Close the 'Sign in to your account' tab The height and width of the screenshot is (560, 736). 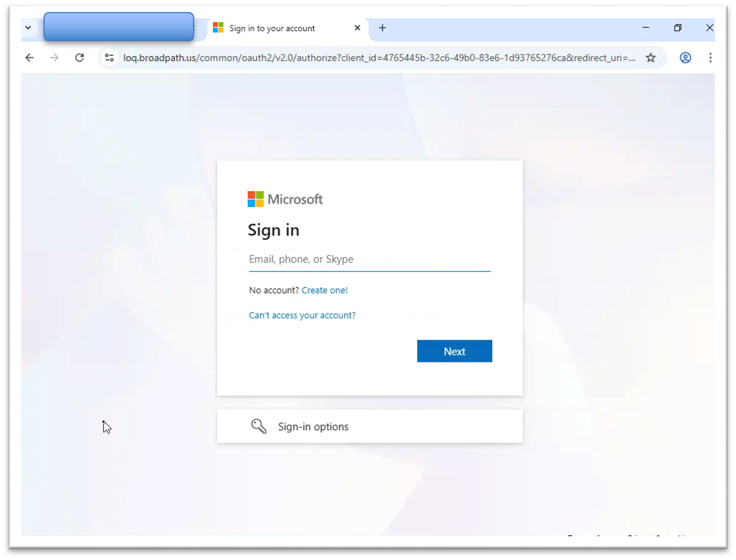coord(357,28)
